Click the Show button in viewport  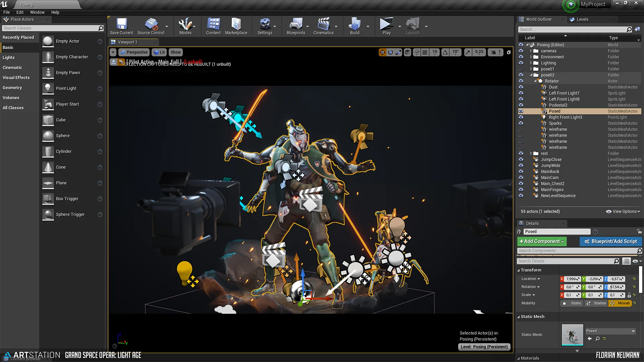[x=175, y=52]
